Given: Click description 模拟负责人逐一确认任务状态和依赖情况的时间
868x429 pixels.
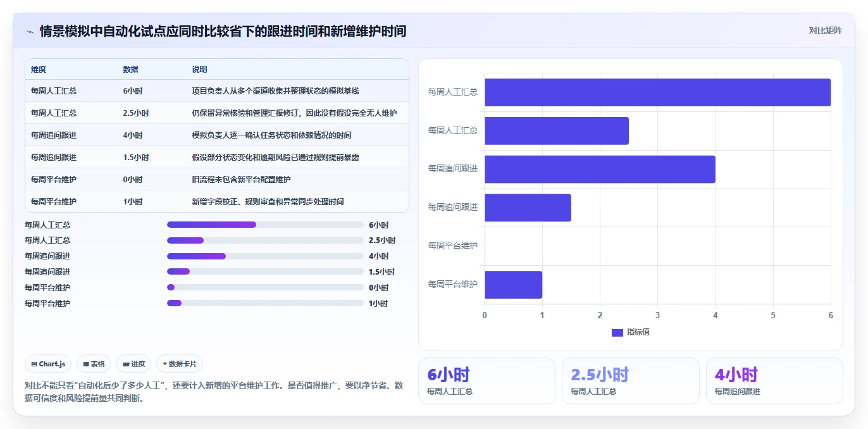Looking at the screenshot, I should [x=272, y=135].
